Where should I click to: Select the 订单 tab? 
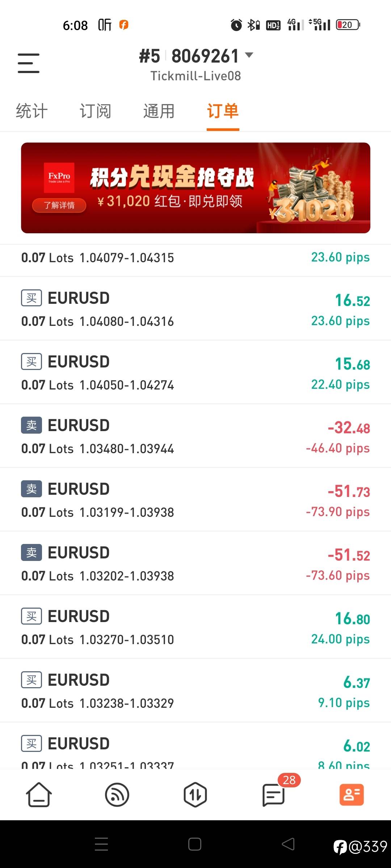tap(223, 111)
